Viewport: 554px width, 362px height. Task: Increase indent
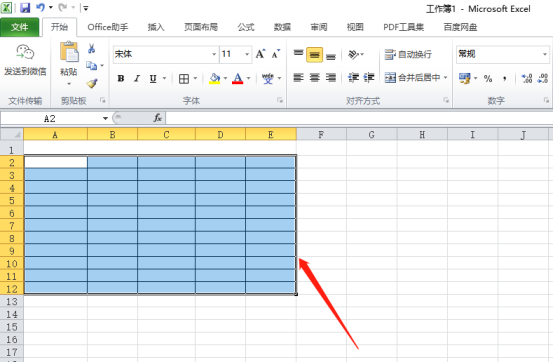pyautogui.click(x=369, y=77)
